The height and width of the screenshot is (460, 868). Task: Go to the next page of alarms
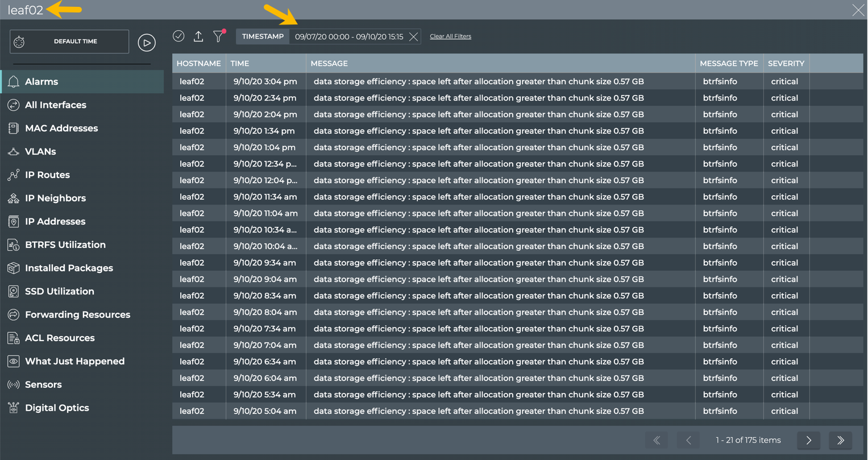pyautogui.click(x=808, y=440)
